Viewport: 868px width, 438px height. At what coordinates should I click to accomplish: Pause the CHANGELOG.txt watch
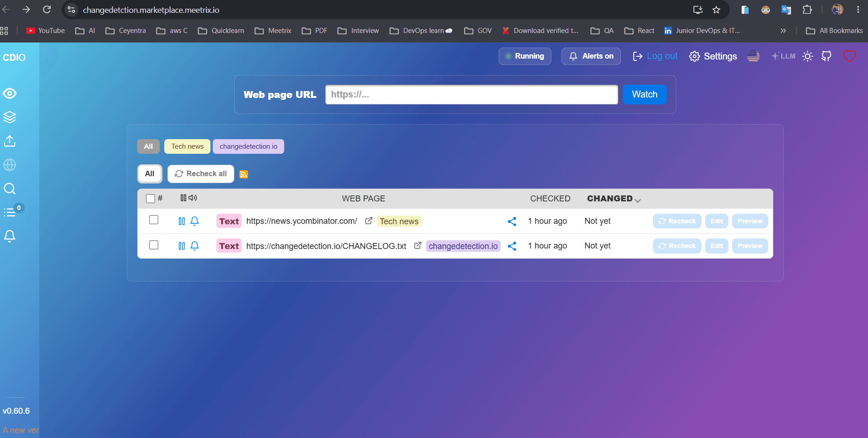(182, 246)
